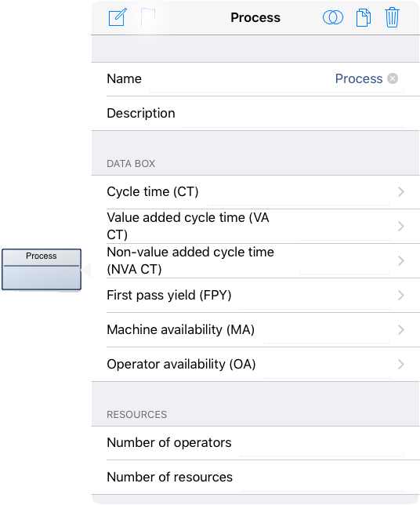Tap the edit pencil icon

click(118, 17)
